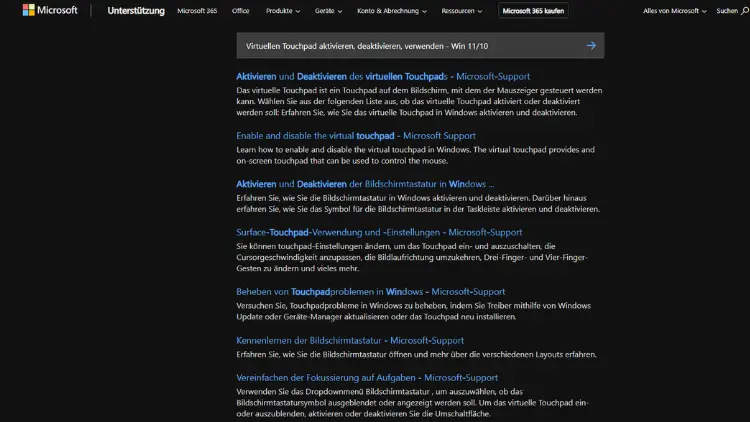Open Enable and disable the virtual touchpad result

point(356,135)
